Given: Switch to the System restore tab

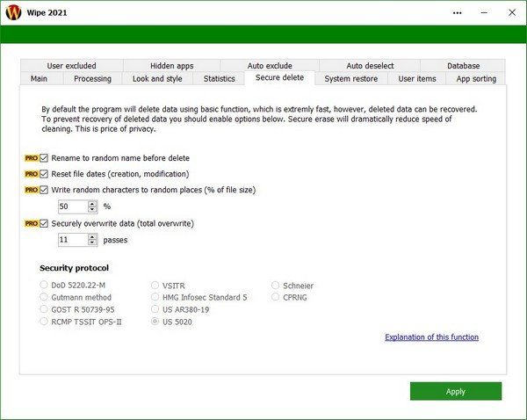Looking at the screenshot, I should coord(350,78).
